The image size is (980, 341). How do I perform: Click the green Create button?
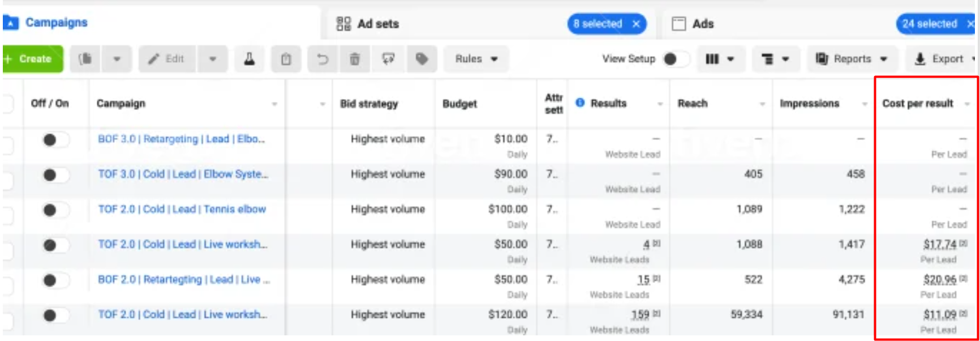[33, 59]
